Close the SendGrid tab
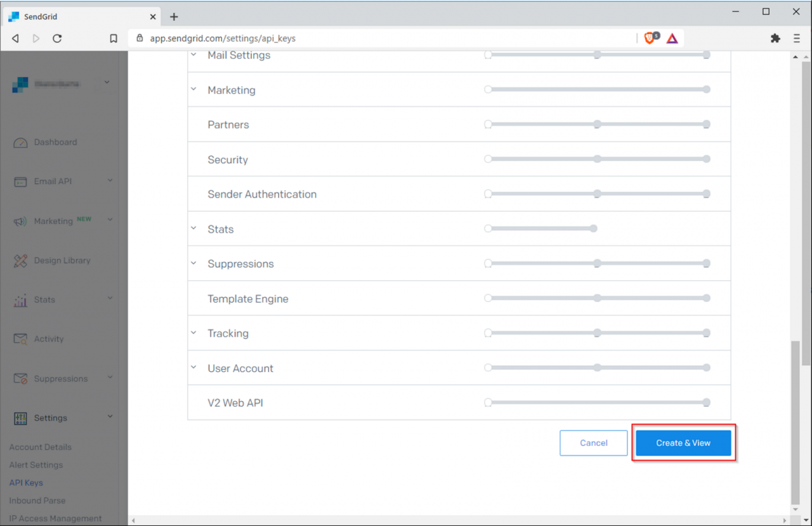The height and width of the screenshot is (526, 812). [x=153, y=16]
